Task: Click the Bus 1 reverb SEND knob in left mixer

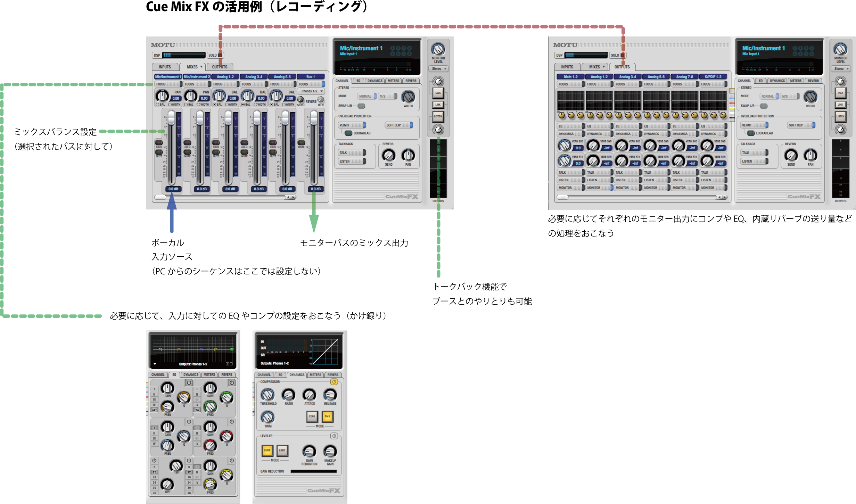Action: click(x=301, y=100)
